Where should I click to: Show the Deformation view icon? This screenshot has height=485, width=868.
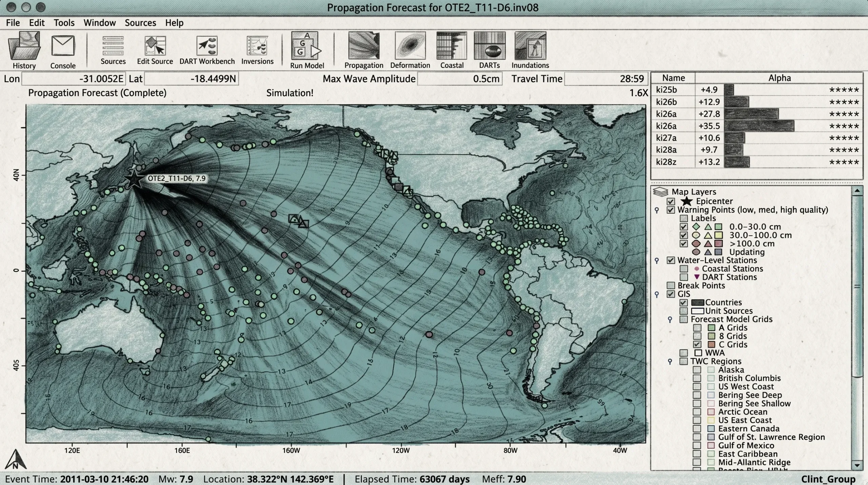(x=410, y=46)
